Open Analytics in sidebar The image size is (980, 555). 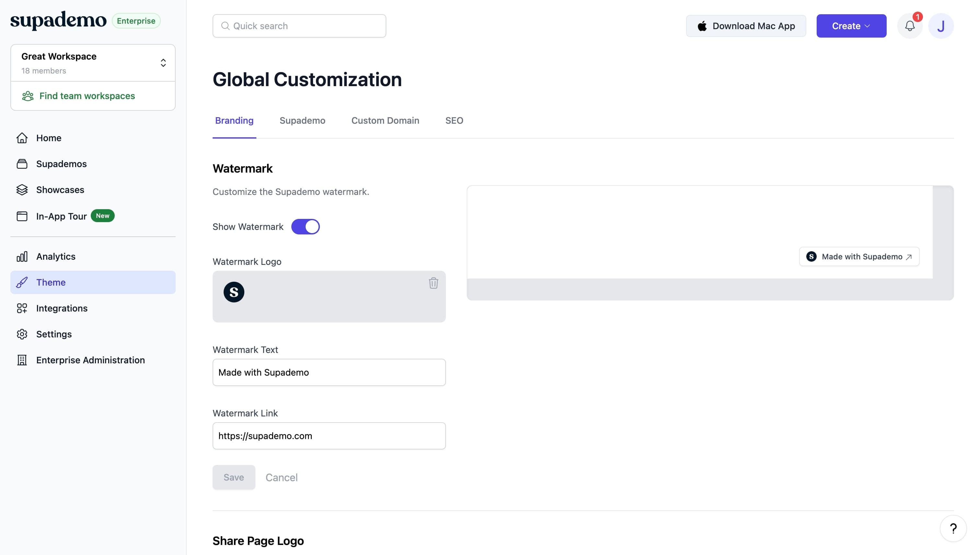click(x=93, y=256)
